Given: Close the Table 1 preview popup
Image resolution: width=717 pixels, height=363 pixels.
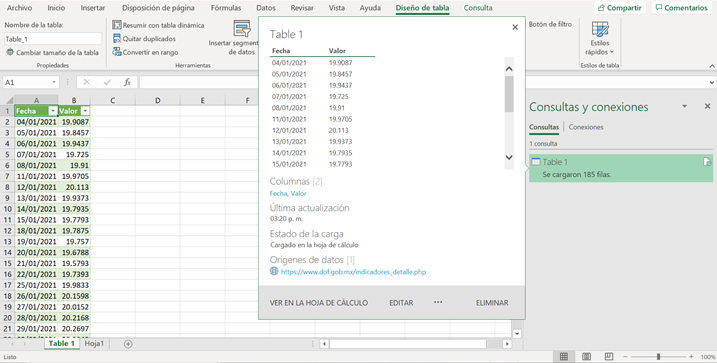Looking at the screenshot, I should click(515, 27).
